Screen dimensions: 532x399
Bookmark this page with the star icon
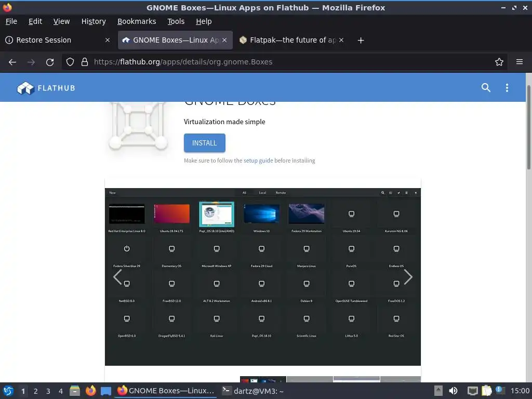tap(499, 62)
